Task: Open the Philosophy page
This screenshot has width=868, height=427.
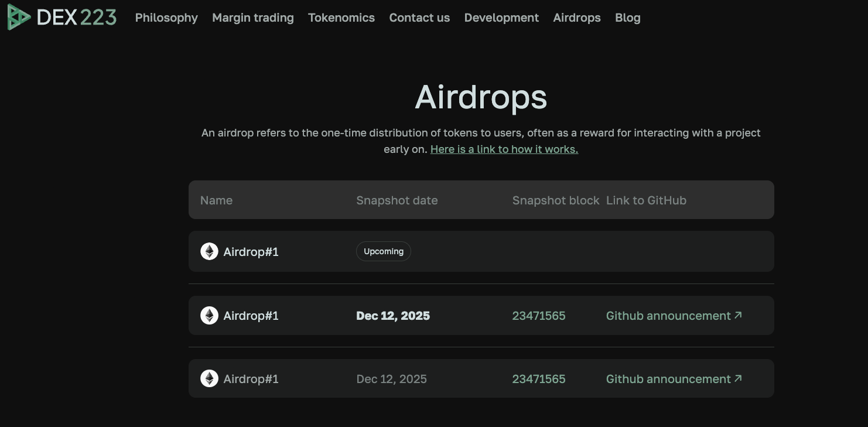Action: [x=166, y=18]
